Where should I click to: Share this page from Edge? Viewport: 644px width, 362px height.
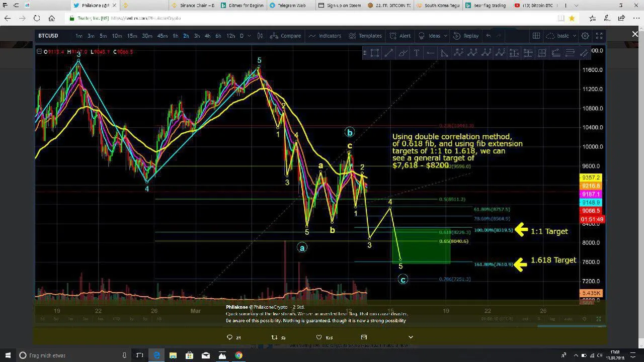click(621, 18)
